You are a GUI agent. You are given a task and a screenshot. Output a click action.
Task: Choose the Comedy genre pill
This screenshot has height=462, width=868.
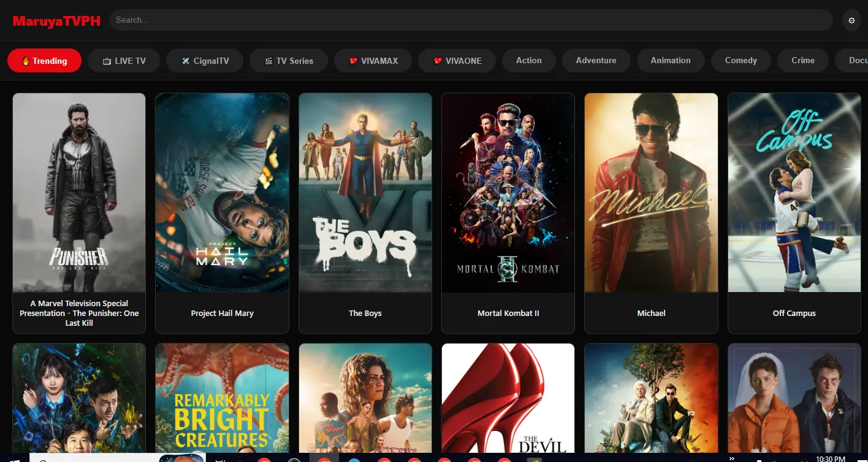pyautogui.click(x=741, y=60)
